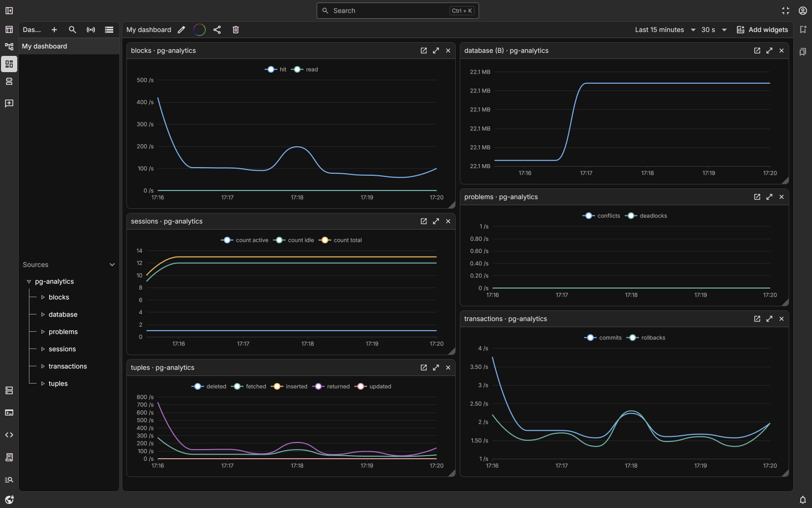This screenshot has width=812, height=508.
Task: Expand the sessions widget to fullscreen
Action: [x=436, y=221]
